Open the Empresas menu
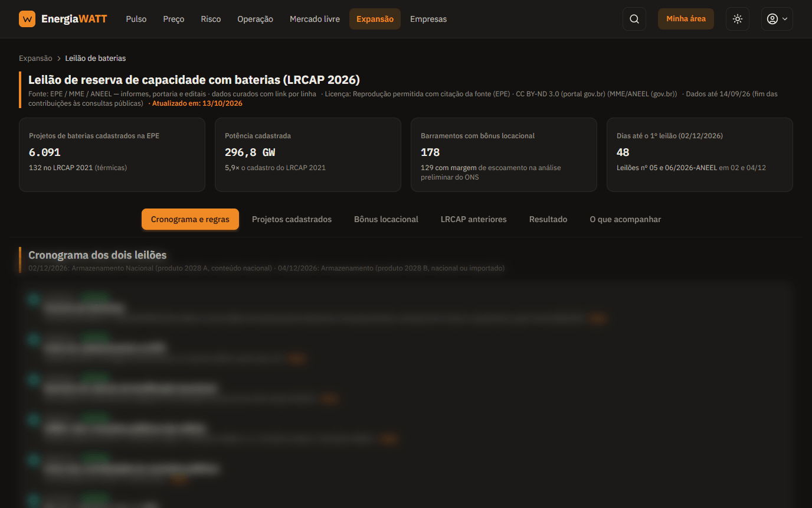Screen dimensions: 812x508 428,19
